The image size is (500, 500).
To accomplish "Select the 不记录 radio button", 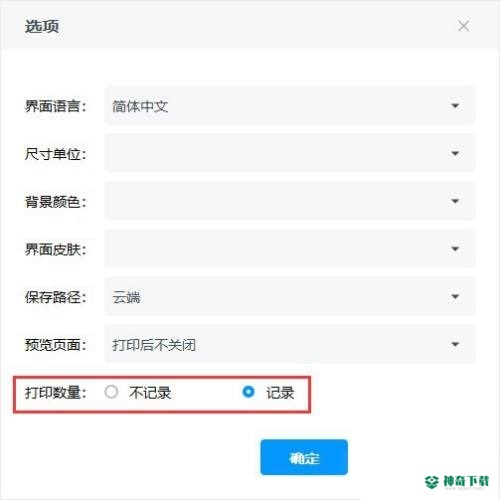I will coord(111,392).
